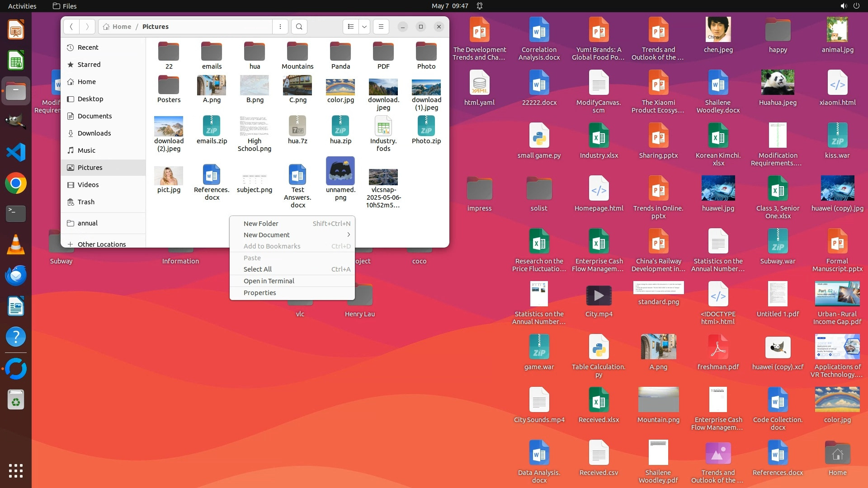Open VLC media player from dock
The width and height of the screenshot is (868, 488).
click(16, 244)
